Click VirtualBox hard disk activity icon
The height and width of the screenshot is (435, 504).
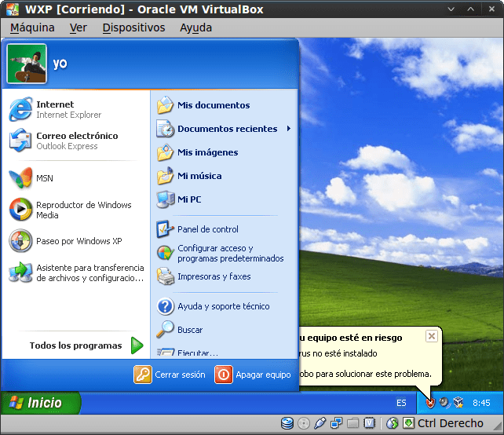(x=287, y=424)
